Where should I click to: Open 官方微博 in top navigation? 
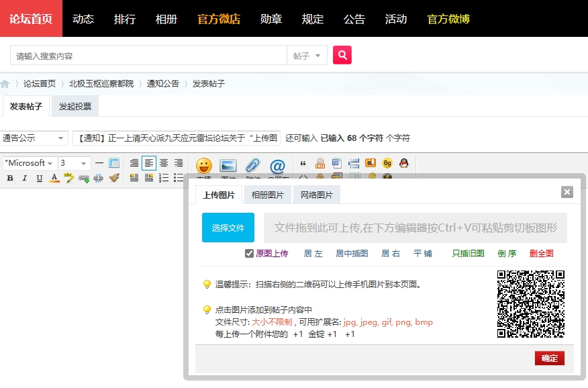pos(448,19)
